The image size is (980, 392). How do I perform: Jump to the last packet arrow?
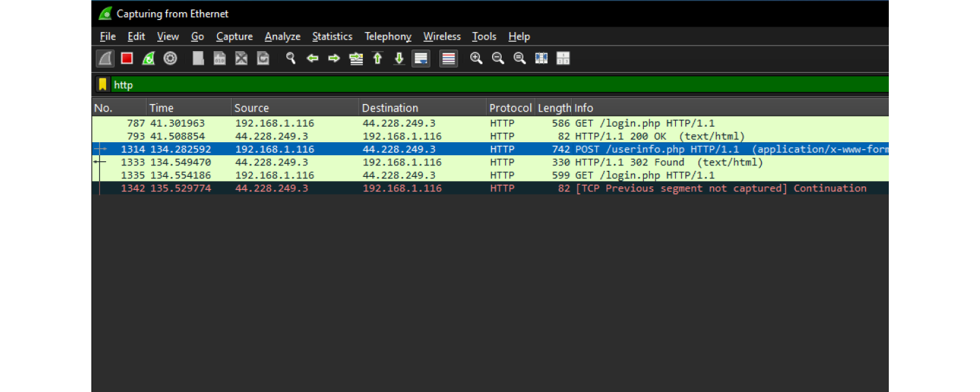(x=399, y=59)
